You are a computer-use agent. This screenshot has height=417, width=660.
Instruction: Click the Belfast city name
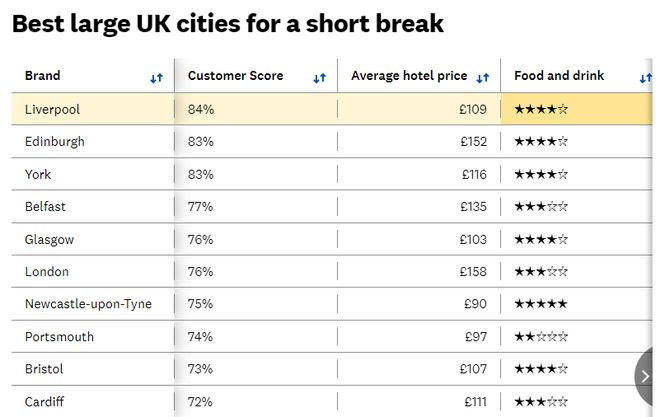[46, 207]
